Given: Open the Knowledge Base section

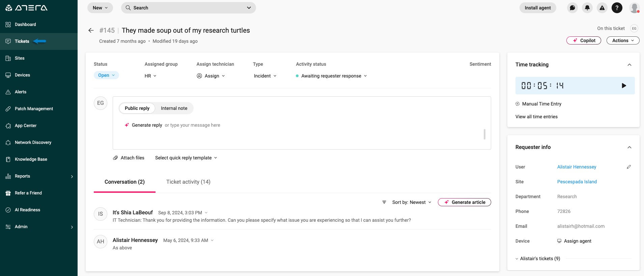Looking at the screenshot, I should pos(31,159).
